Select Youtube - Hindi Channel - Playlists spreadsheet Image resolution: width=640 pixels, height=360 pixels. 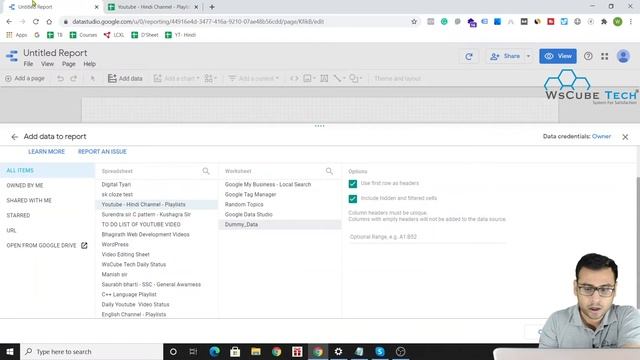157,204
